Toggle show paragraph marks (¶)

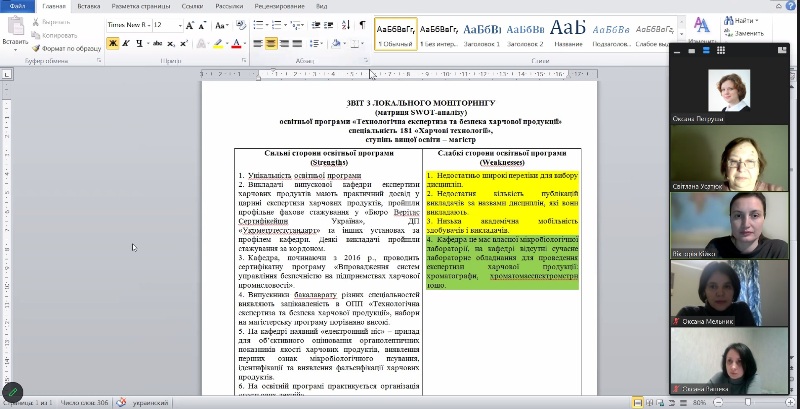pyautogui.click(x=362, y=25)
